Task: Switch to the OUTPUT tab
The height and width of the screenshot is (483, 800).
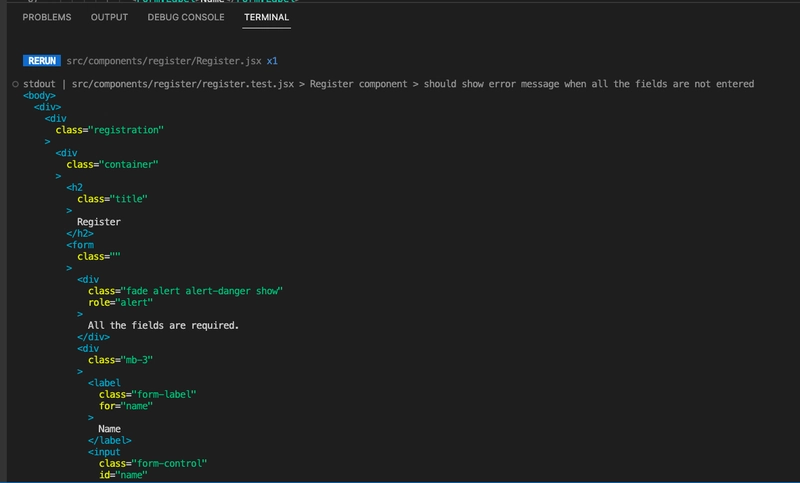Action: pos(109,17)
